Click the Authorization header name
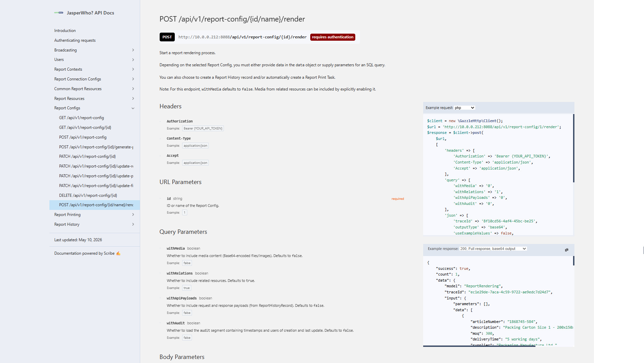This screenshot has height=363, width=644. [180, 121]
